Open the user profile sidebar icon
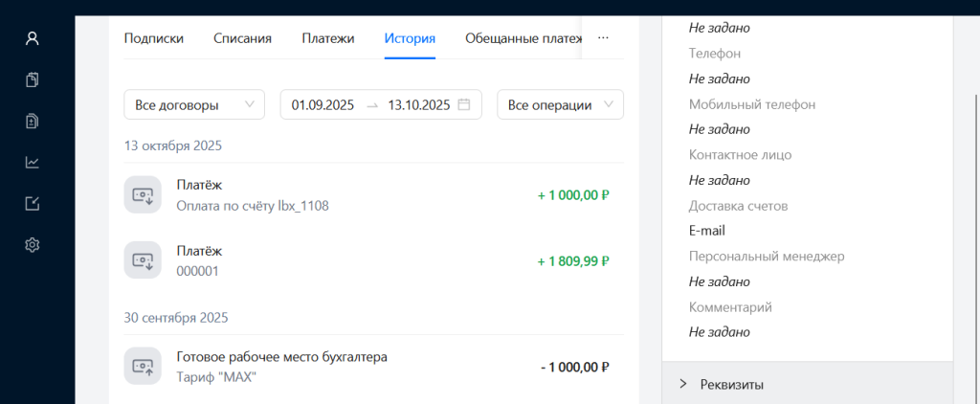Viewport: 980px width, 404px height. point(33,39)
